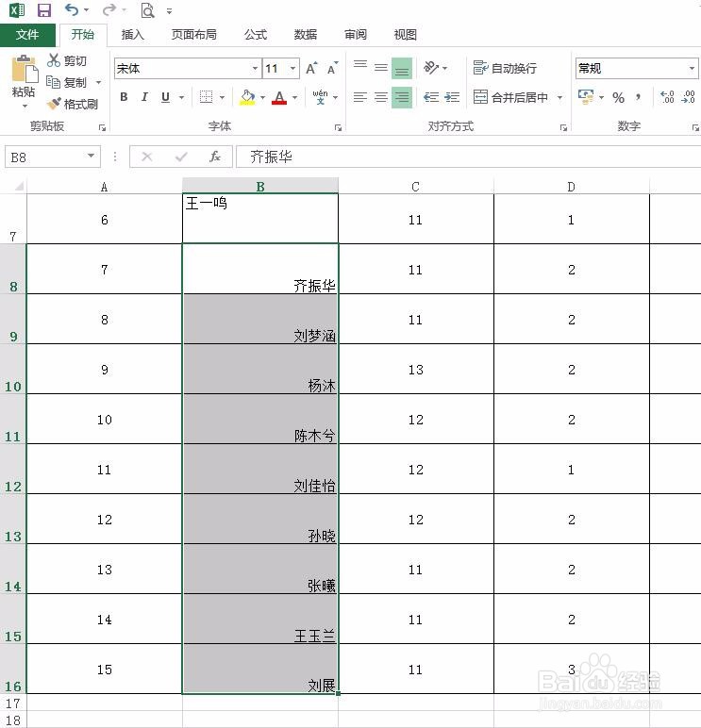Click formula bar showing 齐振华
The height and width of the screenshot is (728, 701).
tap(468, 157)
